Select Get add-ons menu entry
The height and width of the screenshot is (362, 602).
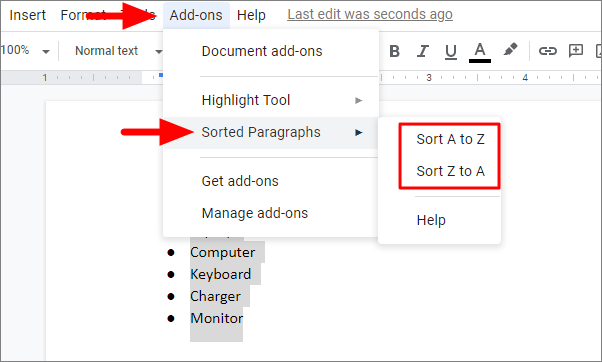point(240,181)
